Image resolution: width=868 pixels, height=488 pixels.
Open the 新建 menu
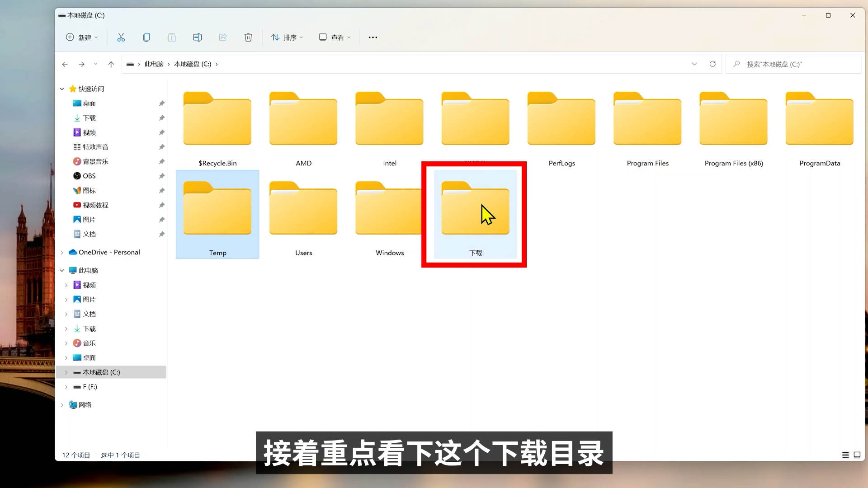click(x=82, y=37)
